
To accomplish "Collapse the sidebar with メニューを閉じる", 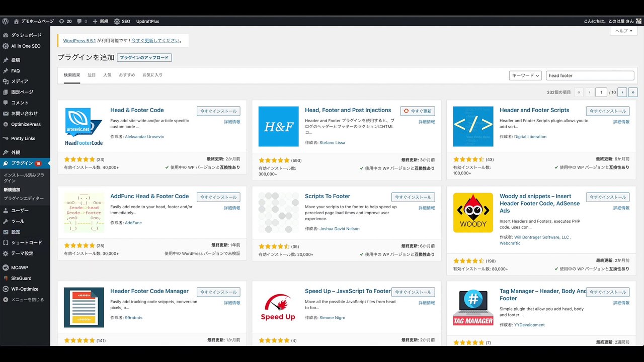I will pyautogui.click(x=25, y=300).
